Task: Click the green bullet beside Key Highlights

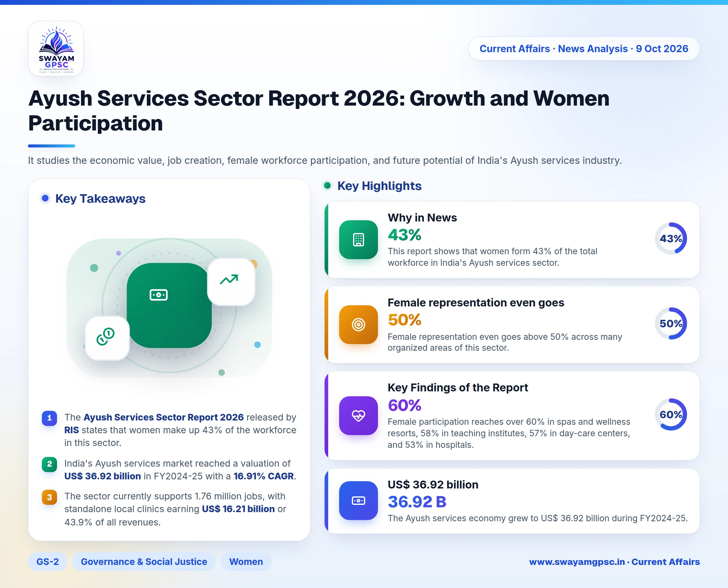Action: click(x=327, y=185)
